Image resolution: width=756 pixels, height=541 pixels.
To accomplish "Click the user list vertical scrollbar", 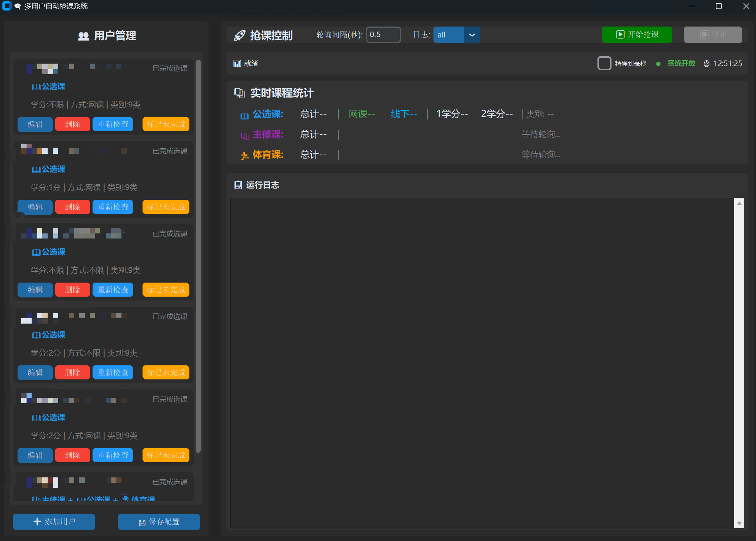I will pos(198,256).
